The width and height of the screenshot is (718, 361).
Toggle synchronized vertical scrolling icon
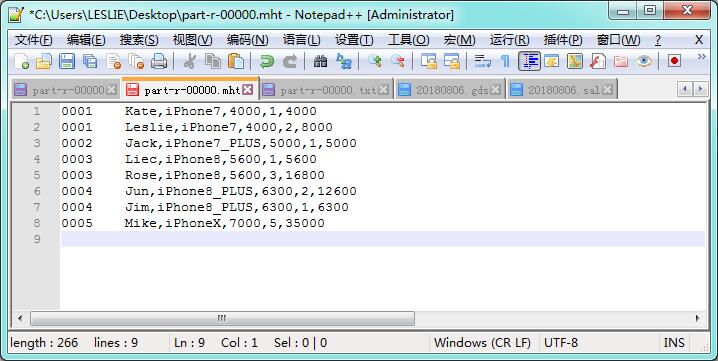[429, 61]
